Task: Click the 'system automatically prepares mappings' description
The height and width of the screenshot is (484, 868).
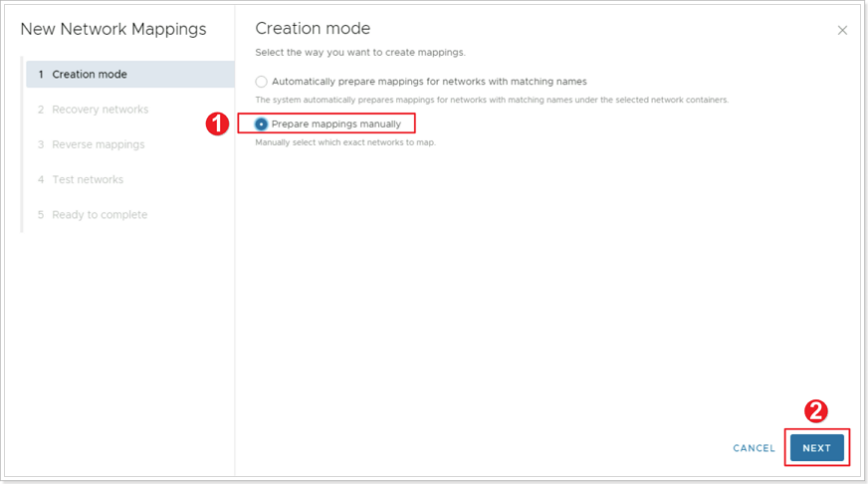Action: coord(492,101)
